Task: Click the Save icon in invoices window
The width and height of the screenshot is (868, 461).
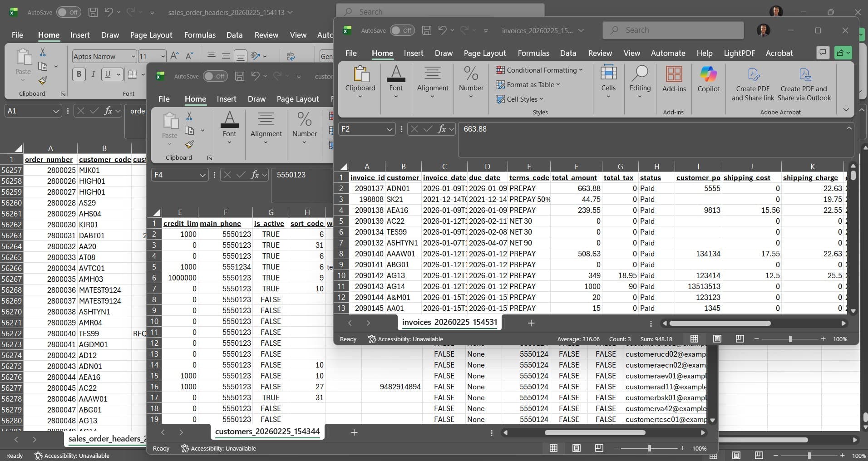Action: (426, 30)
